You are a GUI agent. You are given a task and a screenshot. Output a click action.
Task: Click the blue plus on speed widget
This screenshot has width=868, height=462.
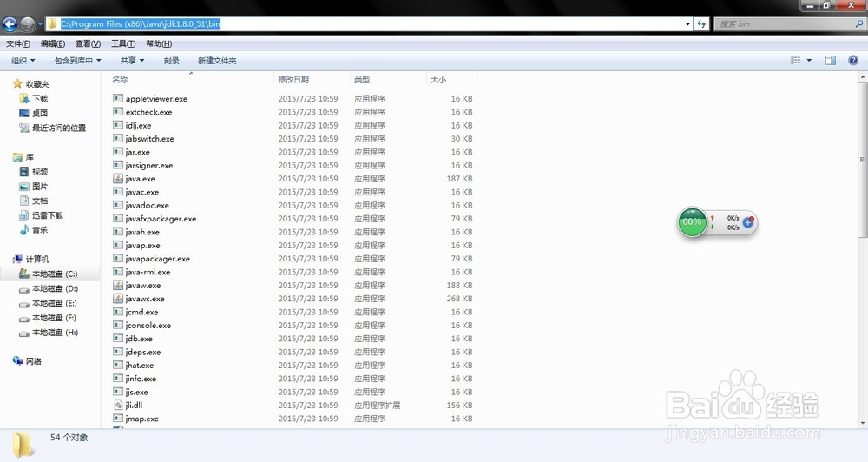(x=748, y=222)
